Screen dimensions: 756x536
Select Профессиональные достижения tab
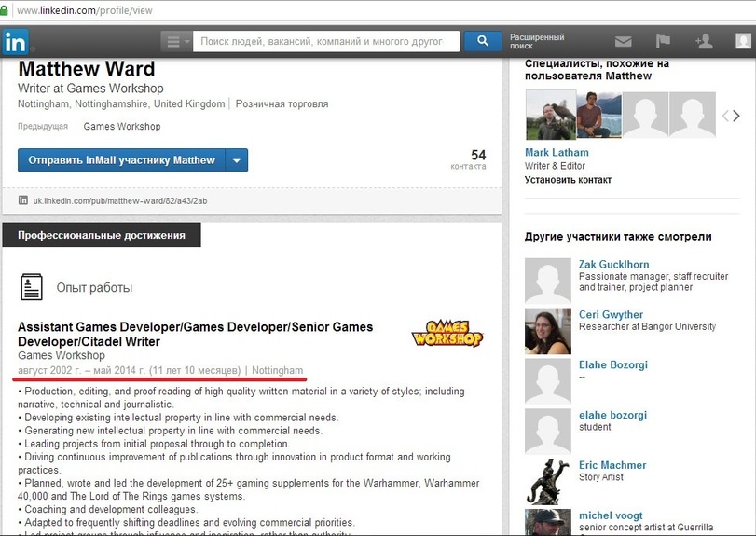102,235
